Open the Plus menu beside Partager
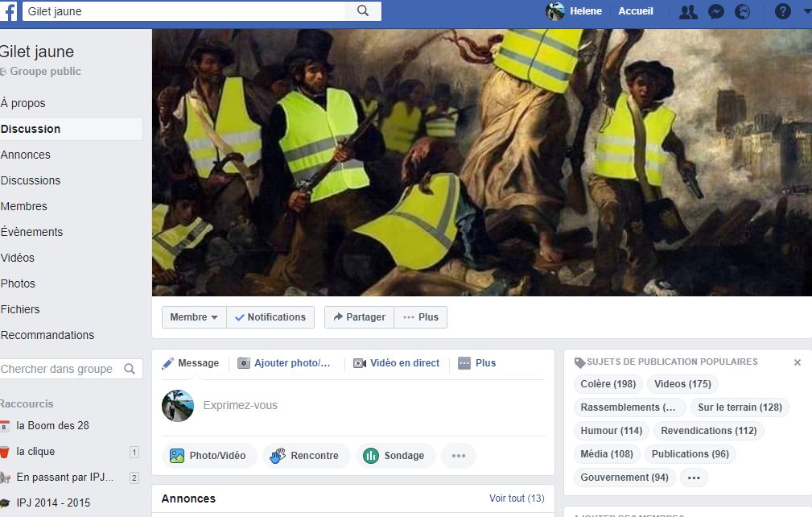The width and height of the screenshot is (812, 517). pos(420,317)
